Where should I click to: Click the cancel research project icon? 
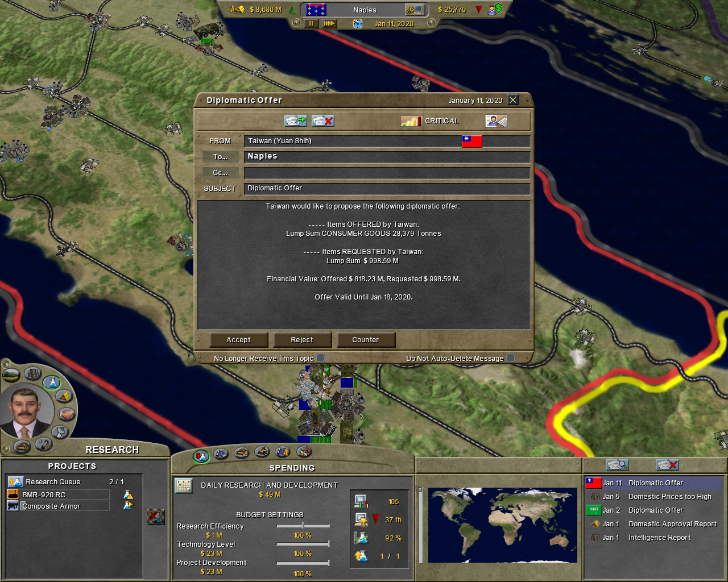coord(155,517)
